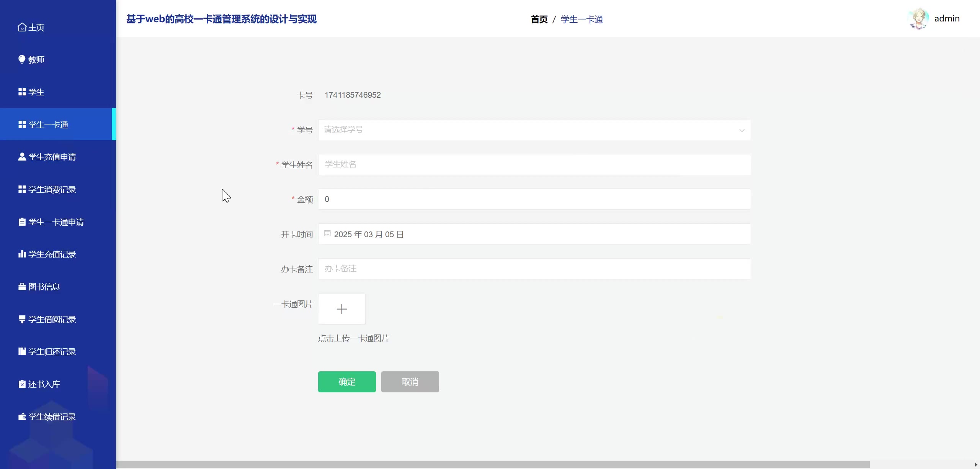Viewport: 980px width, 469px height.
Task: Open 学生消费记录 menu item
Action: [52, 189]
